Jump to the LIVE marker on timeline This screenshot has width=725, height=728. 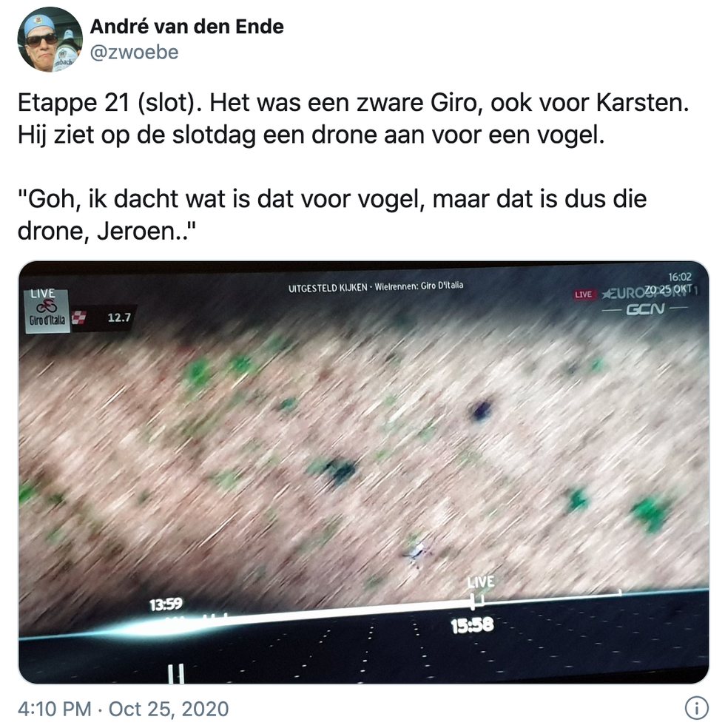[480, 582]
